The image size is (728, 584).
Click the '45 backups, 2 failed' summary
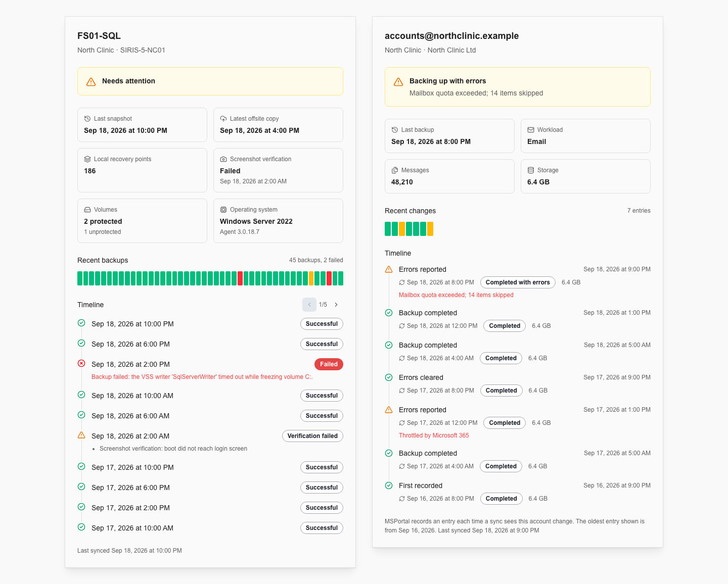tap(316, 260)
